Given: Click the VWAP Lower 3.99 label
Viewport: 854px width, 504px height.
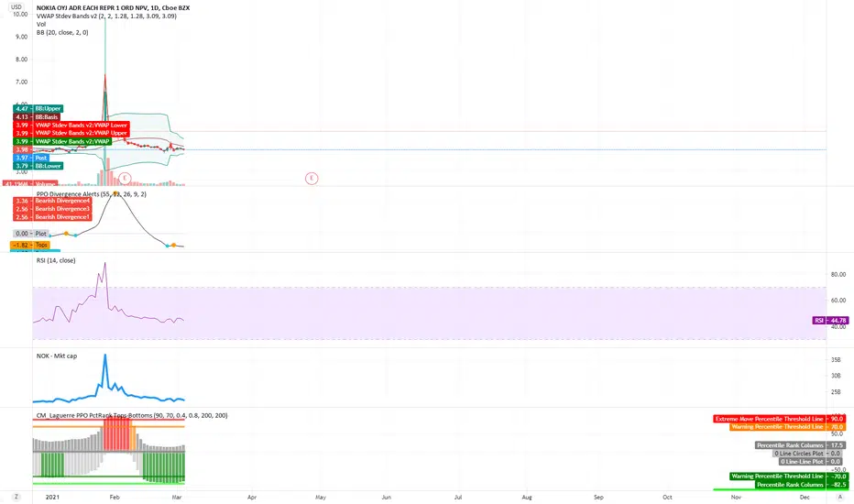Looking at the screenshot, I should point(71,125).
